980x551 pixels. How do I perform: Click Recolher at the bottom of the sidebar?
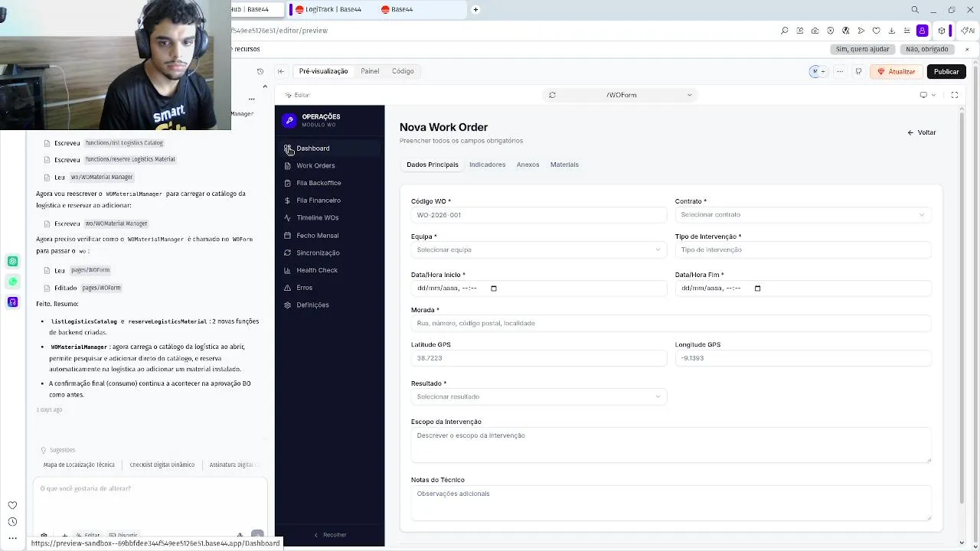click(x=330, y=535)
